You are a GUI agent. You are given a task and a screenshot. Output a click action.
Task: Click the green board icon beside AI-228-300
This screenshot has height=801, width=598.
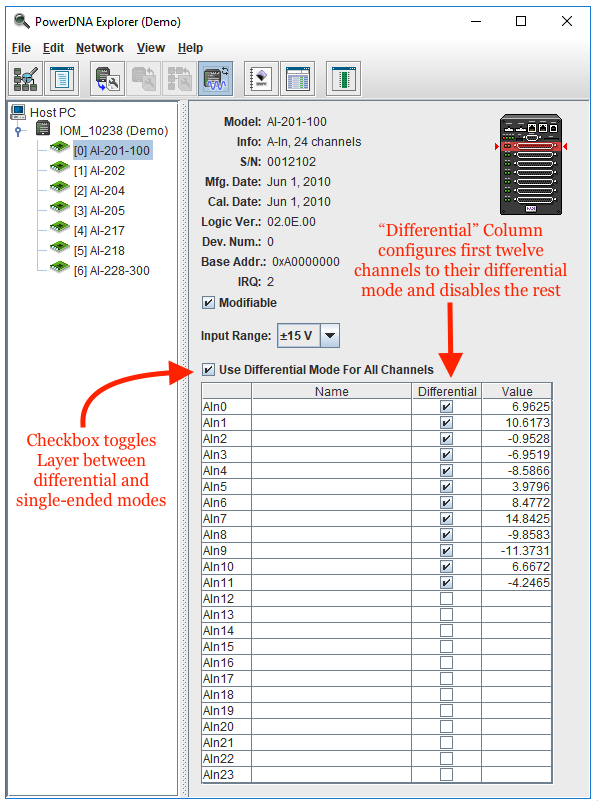(x=60, y=267)
